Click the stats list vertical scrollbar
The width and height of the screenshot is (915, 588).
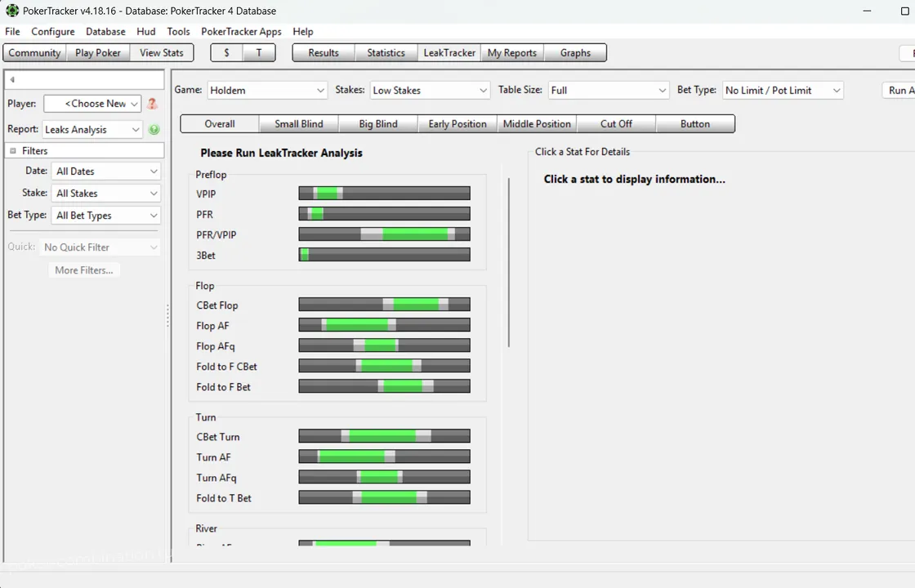[508, 261]
